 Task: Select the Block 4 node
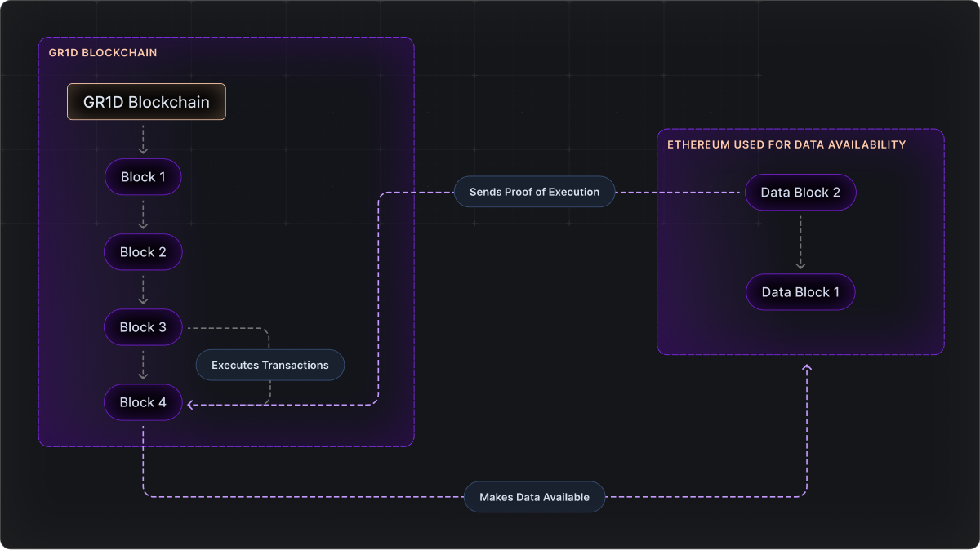click(x=143, y=402)
